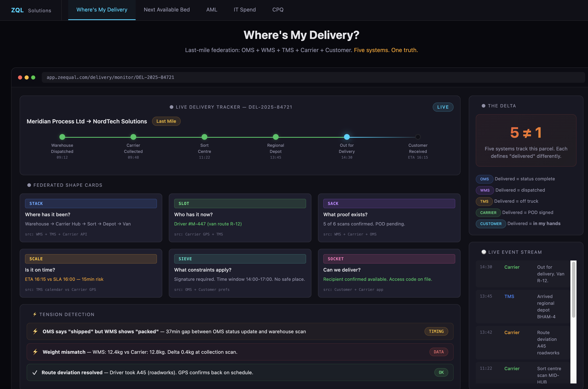Screen dimensions: 588x389
Task: Toggle the TIMING badge on the OMS alert
Action: 436,331
